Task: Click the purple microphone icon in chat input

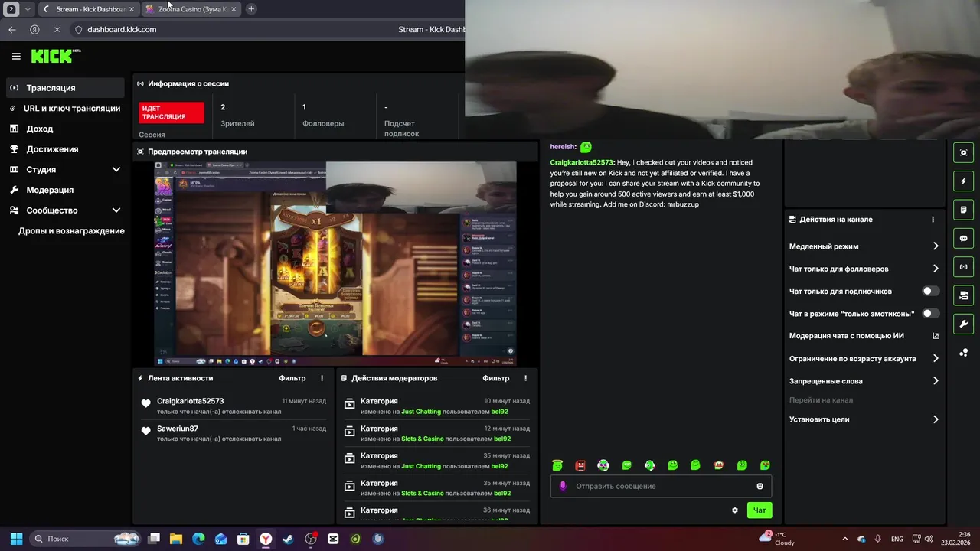Action: coord(563,486)
